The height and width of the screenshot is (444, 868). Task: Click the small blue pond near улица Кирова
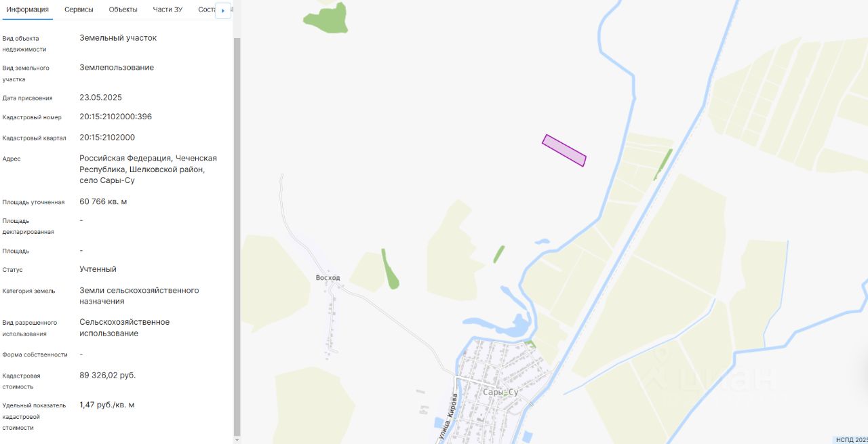tap(439, 423)
